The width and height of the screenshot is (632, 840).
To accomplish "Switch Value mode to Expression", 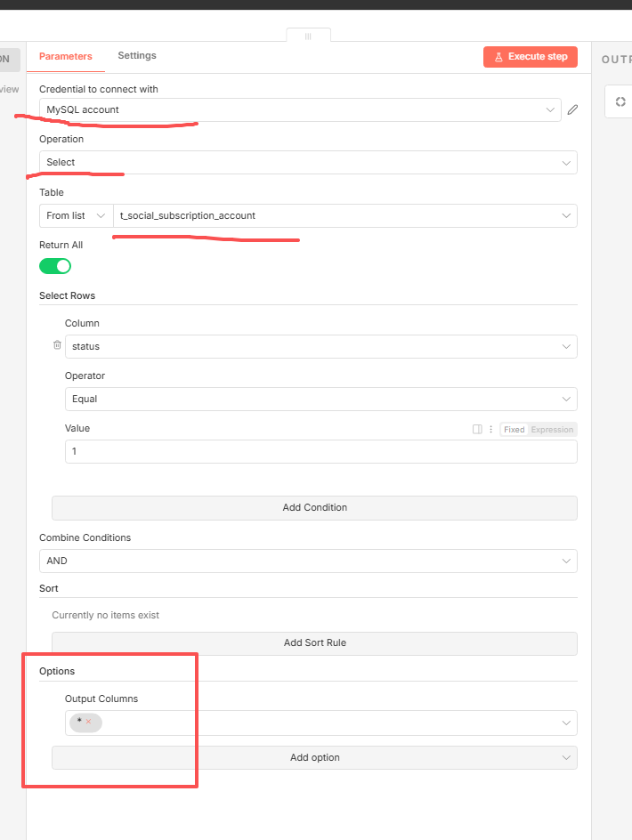I will coord(552,429).
